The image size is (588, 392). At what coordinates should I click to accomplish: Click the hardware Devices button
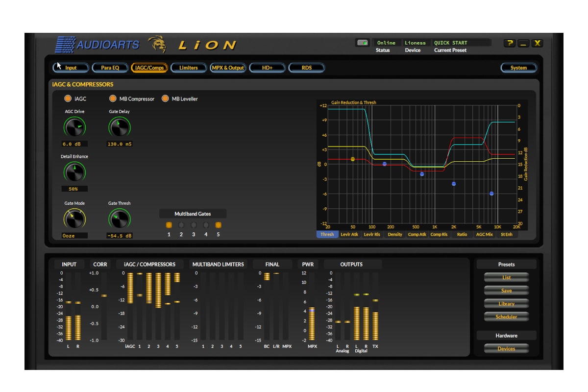click(506, 349)
